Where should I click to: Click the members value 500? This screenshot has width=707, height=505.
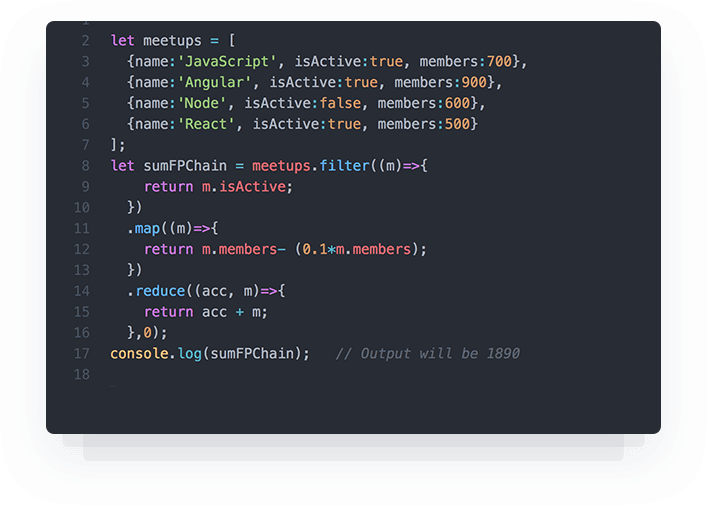point(457,124)
